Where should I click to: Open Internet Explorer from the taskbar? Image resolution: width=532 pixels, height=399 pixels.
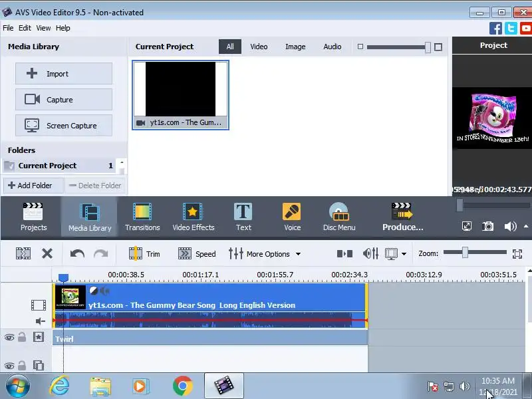[x=59, y=386]
